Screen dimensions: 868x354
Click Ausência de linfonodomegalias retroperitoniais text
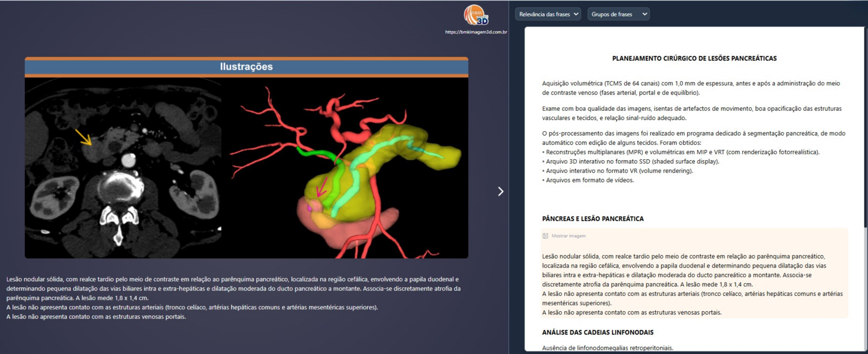tap(608, 348)
